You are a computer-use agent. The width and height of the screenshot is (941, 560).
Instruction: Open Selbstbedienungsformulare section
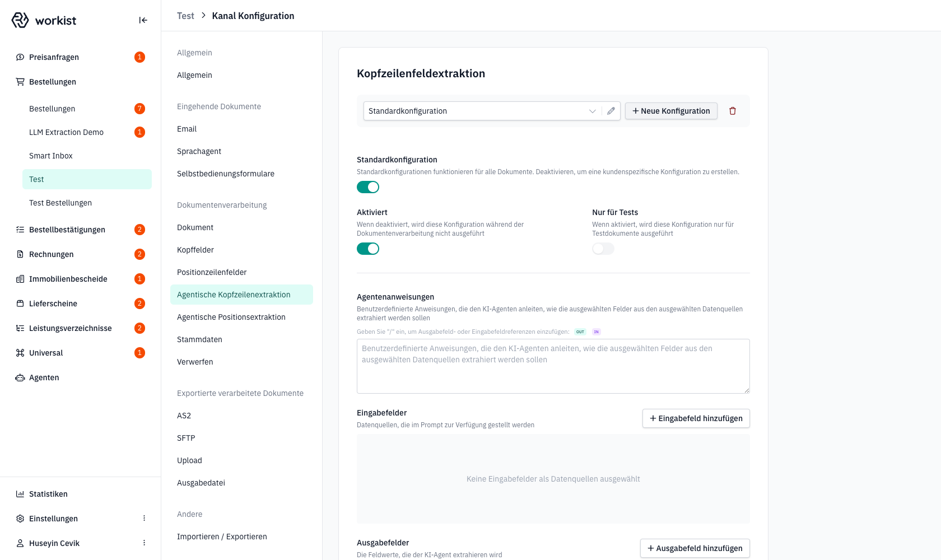coord(241,174)
